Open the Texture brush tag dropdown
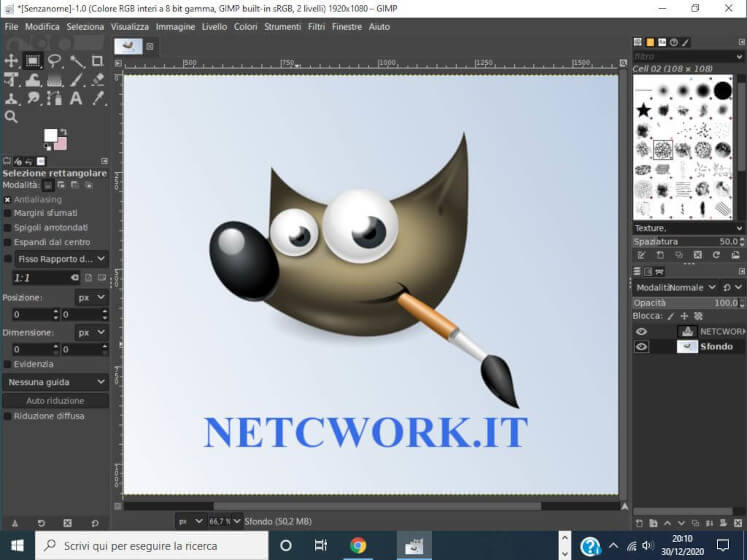This screenshot has height=560, width=747. [688, 228]
